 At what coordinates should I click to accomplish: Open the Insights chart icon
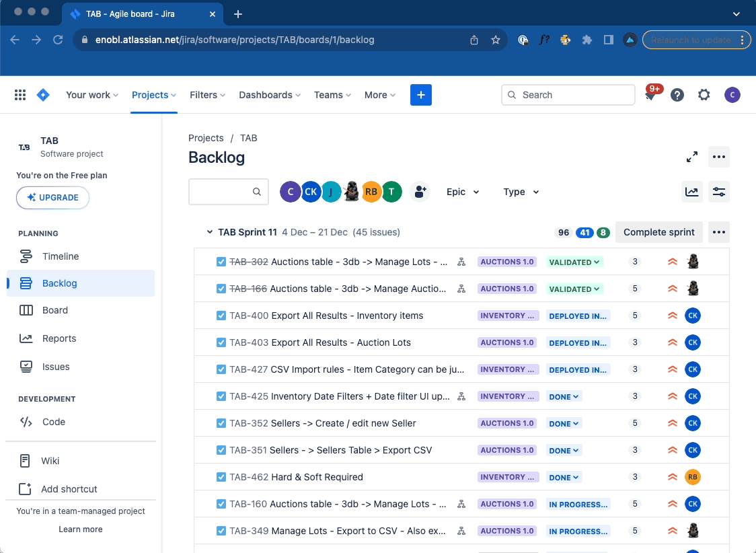pos(692,192)
